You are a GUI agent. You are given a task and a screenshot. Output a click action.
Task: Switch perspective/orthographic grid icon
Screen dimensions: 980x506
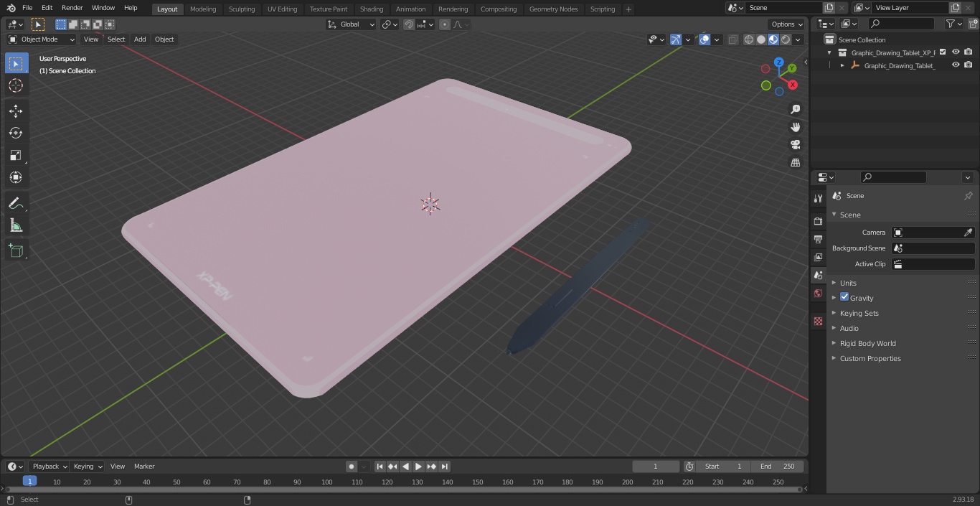(795, 163)
